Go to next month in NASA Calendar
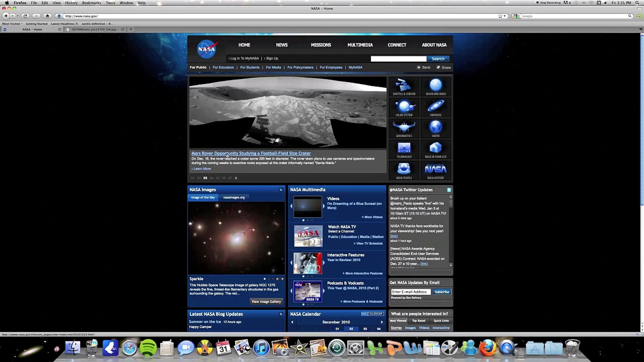The height and width of the screenshot is (362, 644). [381, 322]
